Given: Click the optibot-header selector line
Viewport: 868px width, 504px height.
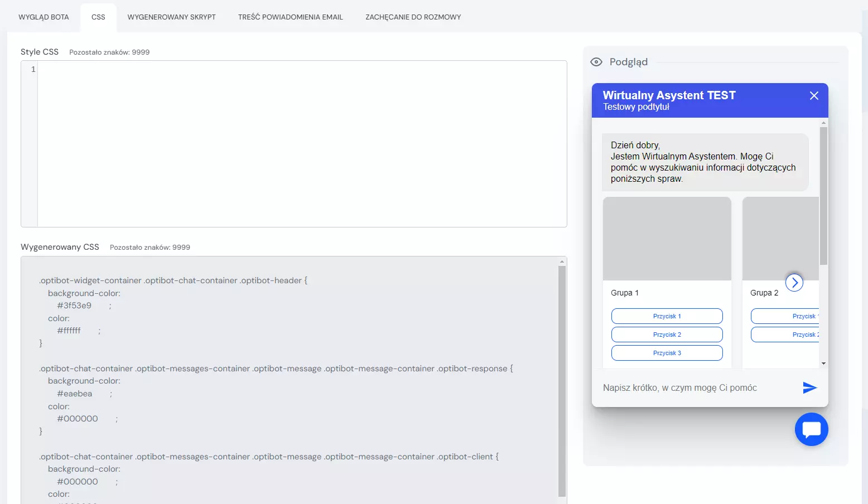Looking at the screenshot, I should pos(173,280).
